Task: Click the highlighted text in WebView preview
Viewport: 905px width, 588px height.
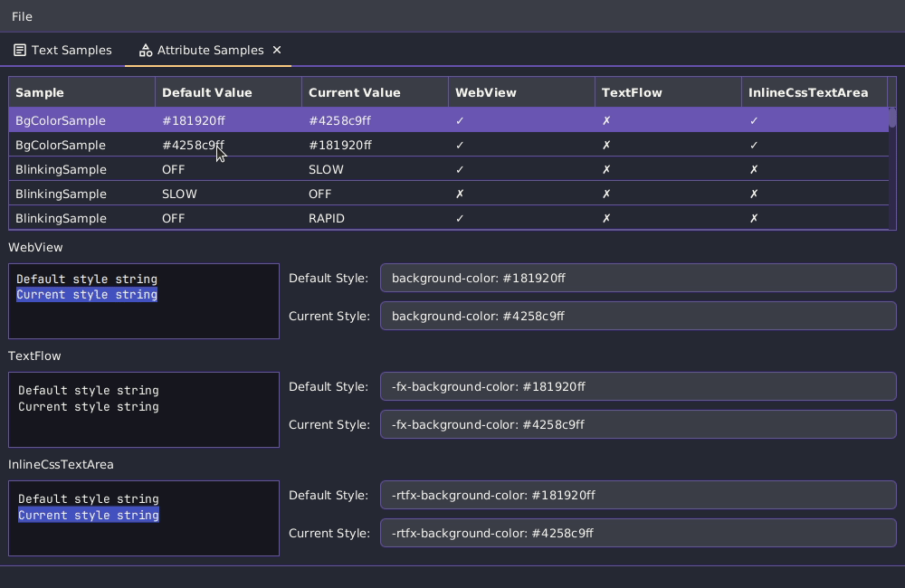Action: tap(87, 295)
